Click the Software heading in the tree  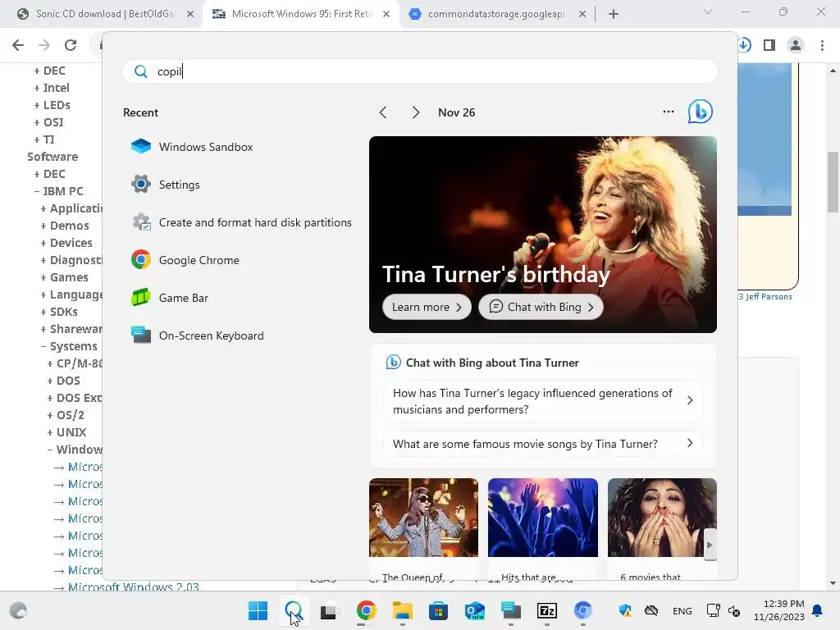point(52,157)
